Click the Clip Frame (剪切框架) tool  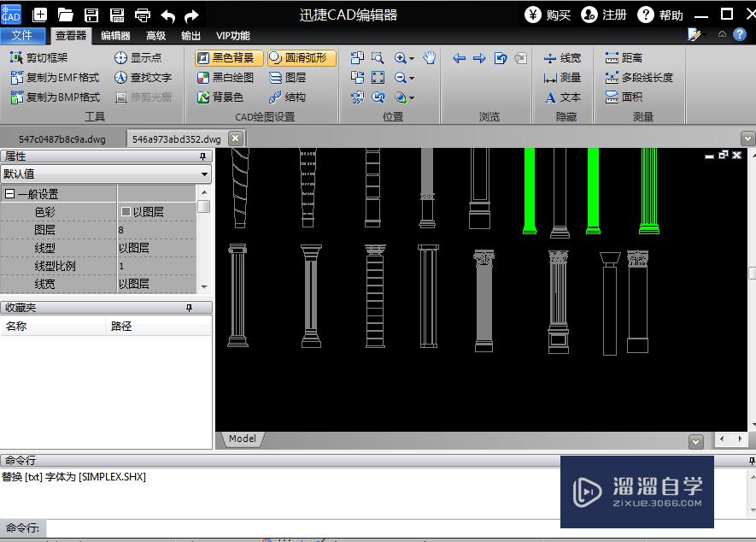39,58
